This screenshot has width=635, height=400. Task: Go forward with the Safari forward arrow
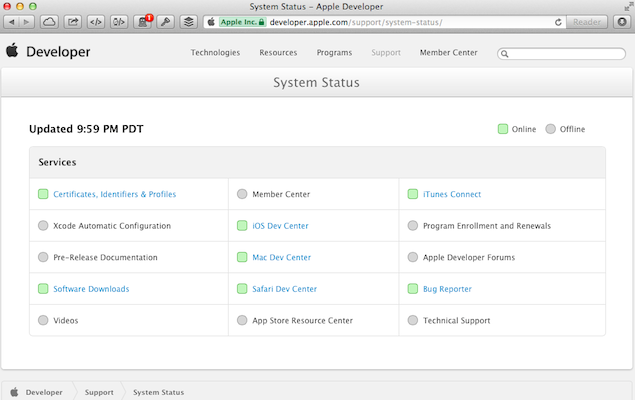(27, 22)
